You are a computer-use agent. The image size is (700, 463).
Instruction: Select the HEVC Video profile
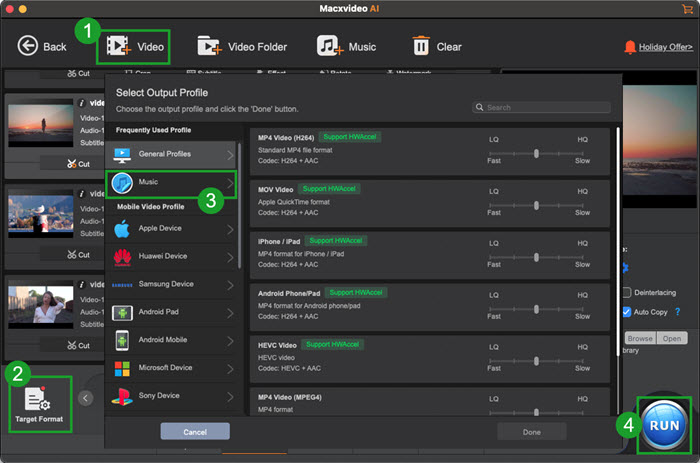coord(430,359)
